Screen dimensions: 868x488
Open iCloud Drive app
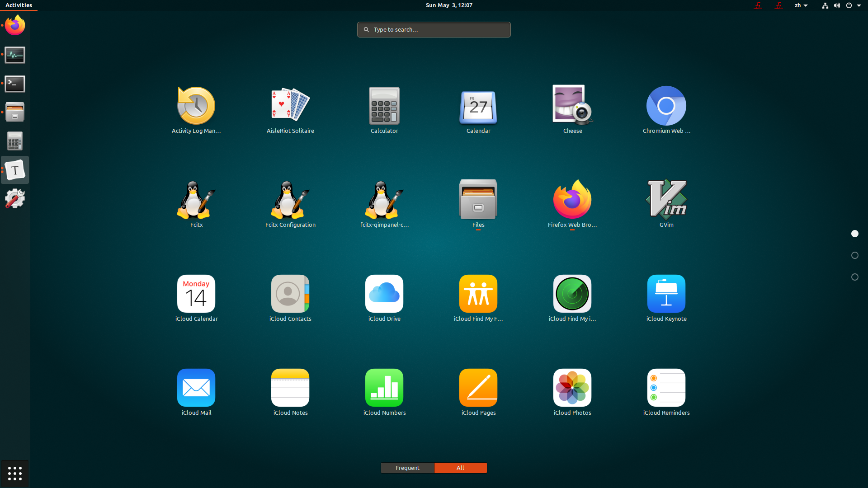coord(384,294)
